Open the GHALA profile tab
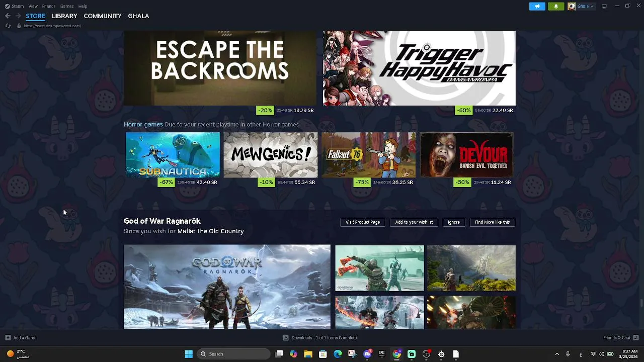Screen dimensions: 644x362 (x=138, y=16)
